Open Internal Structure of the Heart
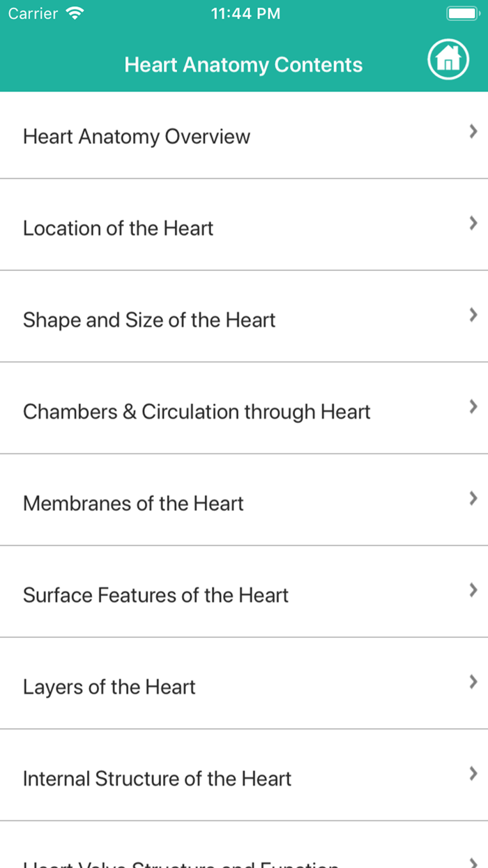The image size is (488, 868). pos(157,779)
